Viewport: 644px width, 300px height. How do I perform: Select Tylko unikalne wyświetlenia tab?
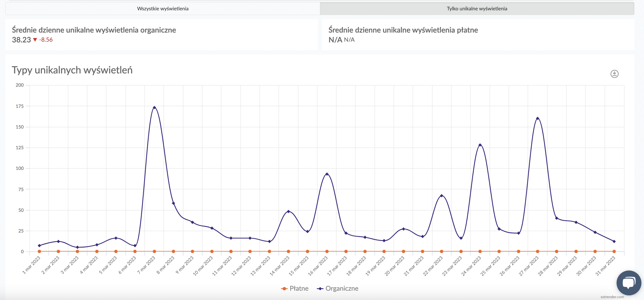coord(477,9)
